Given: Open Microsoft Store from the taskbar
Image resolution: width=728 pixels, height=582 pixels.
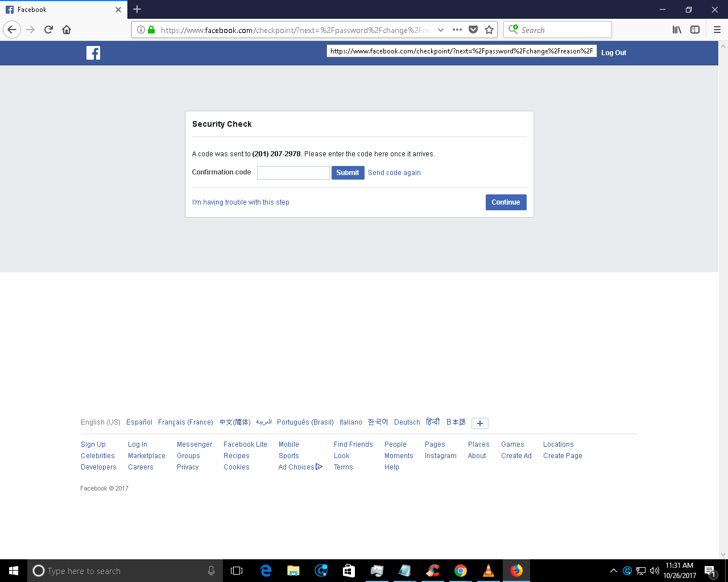Looking at the screenshot, I should click(349, 571).
